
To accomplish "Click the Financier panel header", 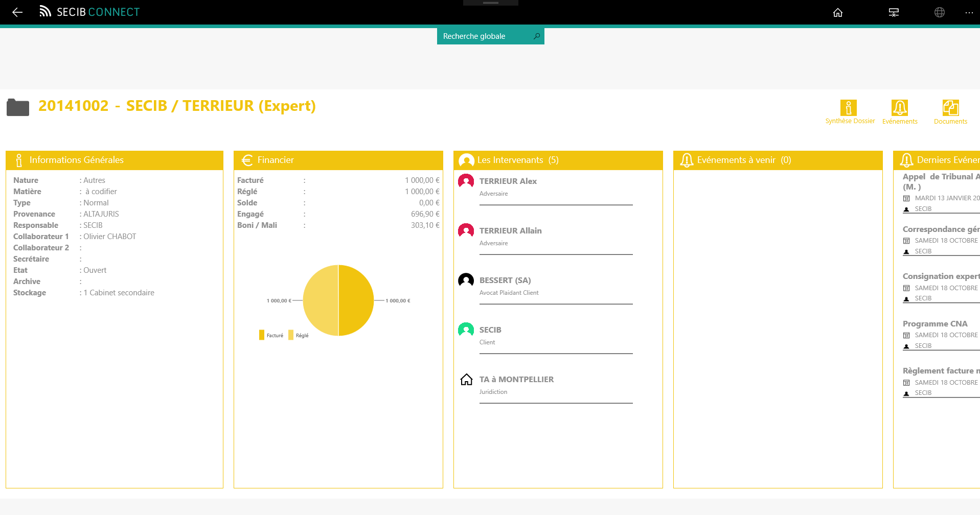I will 338,160.
